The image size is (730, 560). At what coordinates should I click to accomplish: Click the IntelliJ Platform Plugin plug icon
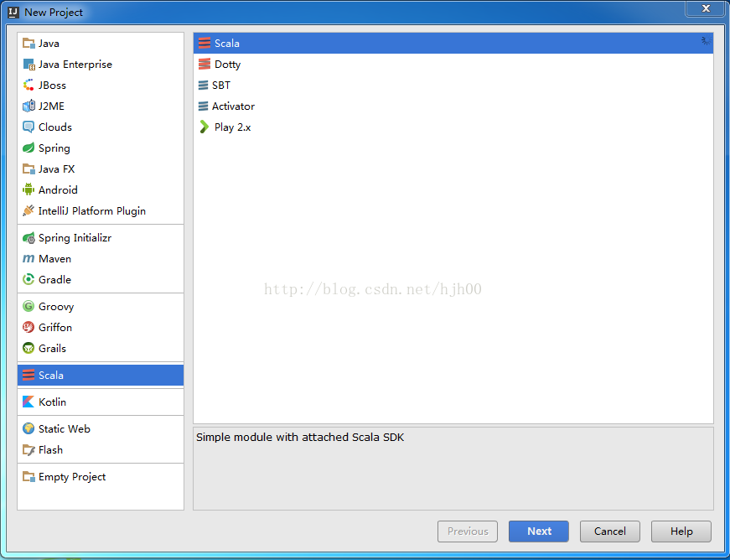[28, 211]
